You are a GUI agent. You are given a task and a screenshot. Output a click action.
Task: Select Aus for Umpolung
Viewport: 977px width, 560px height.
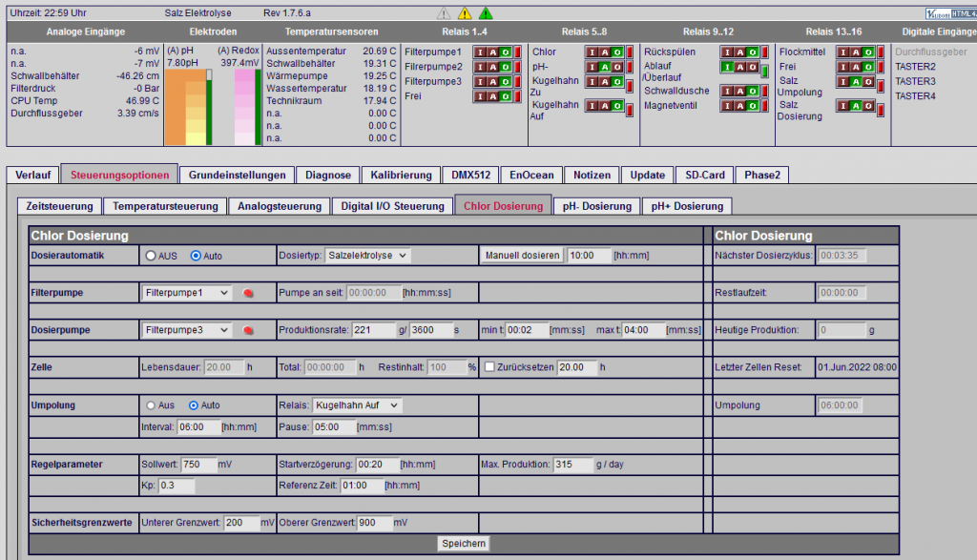(x=151, y=405)
